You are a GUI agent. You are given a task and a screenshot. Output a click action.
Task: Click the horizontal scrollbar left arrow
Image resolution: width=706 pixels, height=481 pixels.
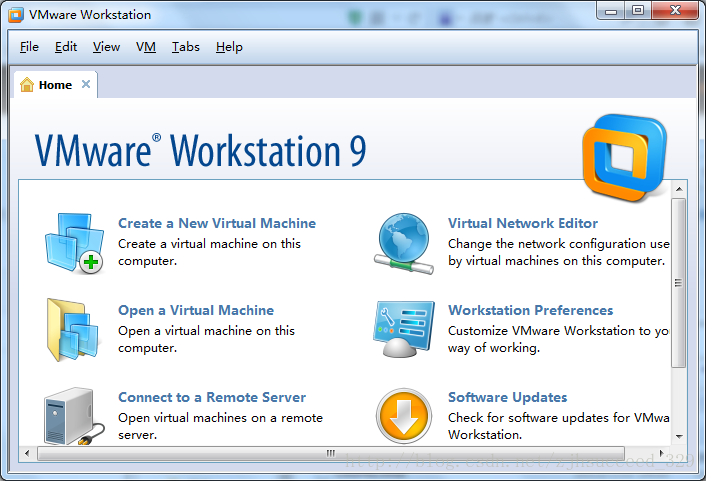[27, 453]
